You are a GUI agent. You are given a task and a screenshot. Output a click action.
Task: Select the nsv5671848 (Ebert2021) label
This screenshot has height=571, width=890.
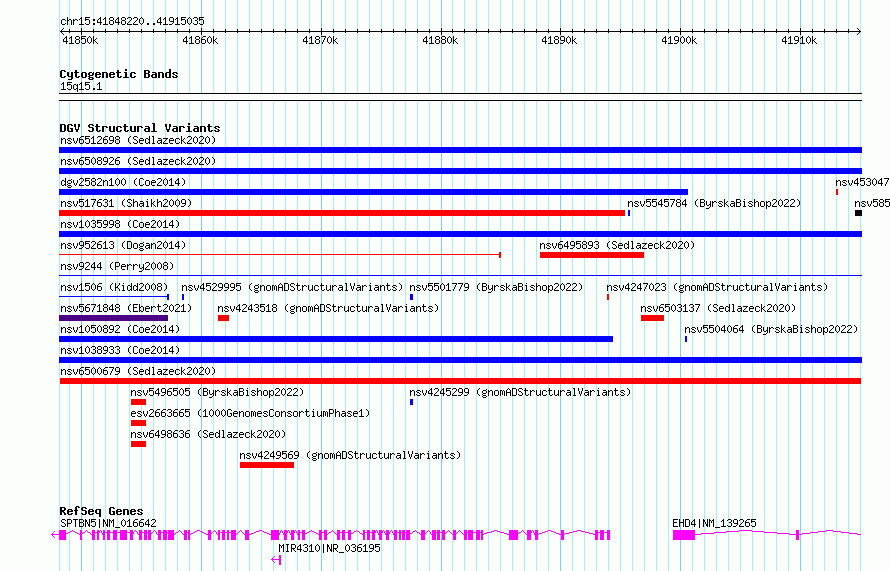tap(126, 308)
